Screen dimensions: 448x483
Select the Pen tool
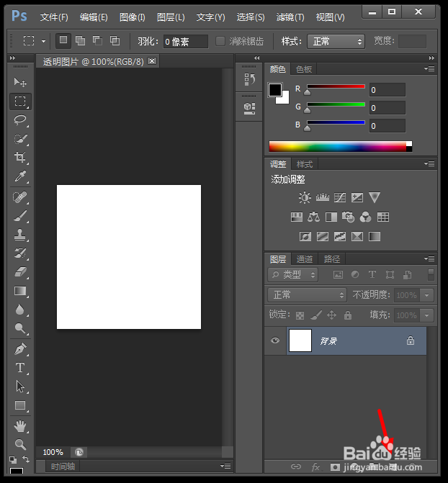(20, 349)
